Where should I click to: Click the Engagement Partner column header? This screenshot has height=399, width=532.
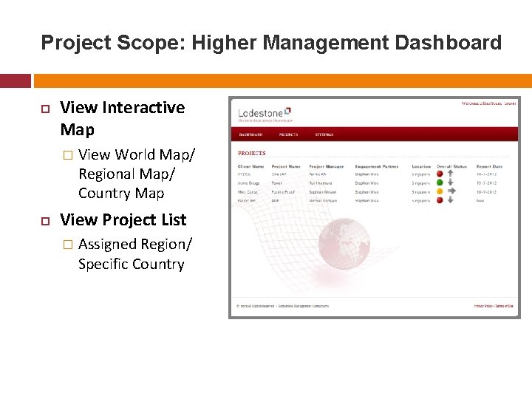(x=377, y=166)
